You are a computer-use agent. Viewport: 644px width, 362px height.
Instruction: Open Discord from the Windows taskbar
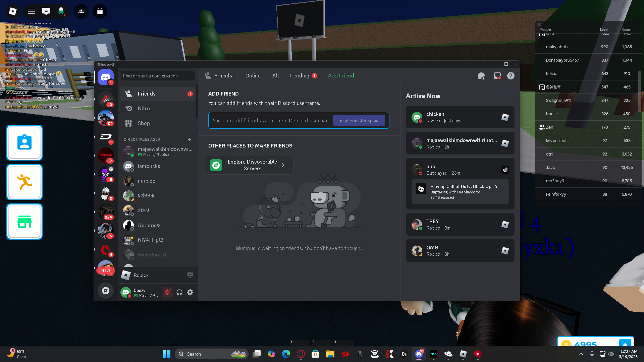click(419, 354)
